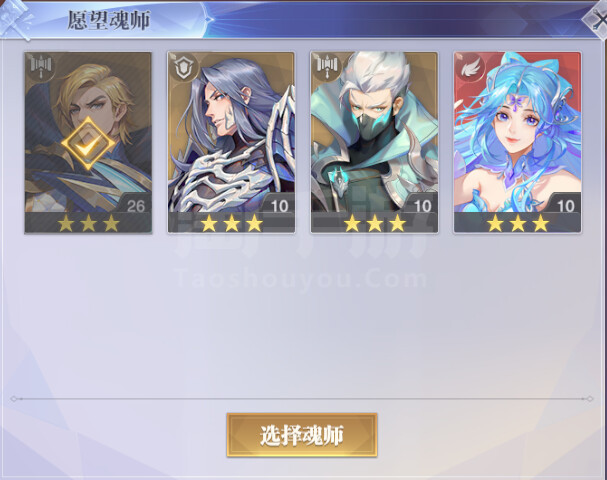
Task: Click the attack-type icon on blonde hero card
Action: pos(41,66)
